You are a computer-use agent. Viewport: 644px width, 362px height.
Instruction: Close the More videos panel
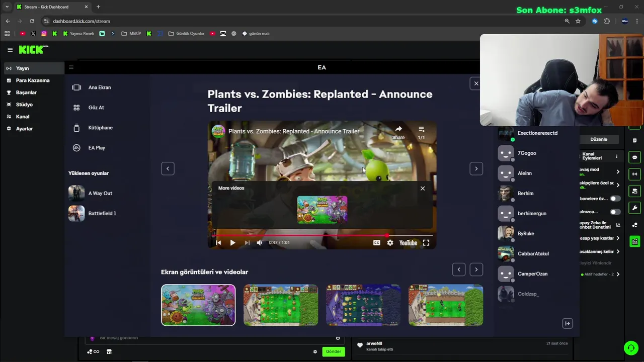pos(423,188)
